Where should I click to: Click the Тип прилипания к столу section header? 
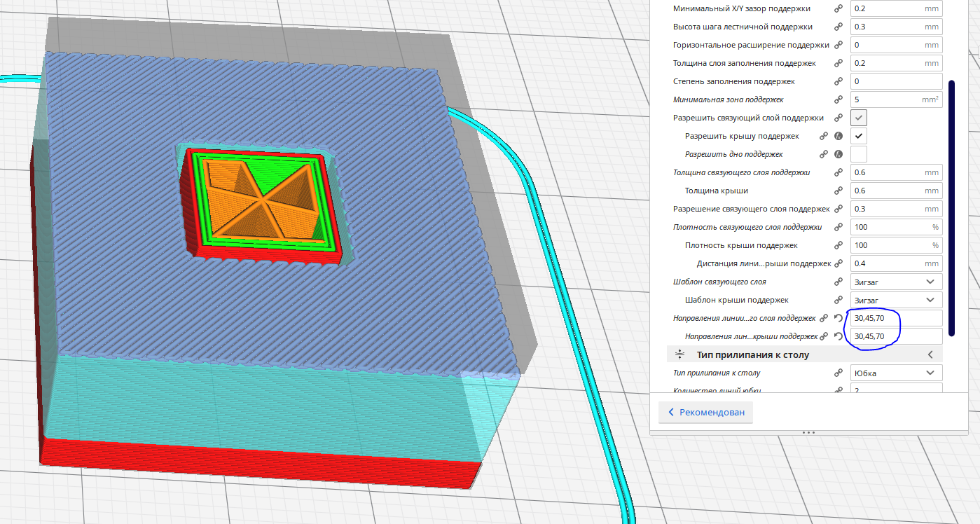[x=806, y=354]
